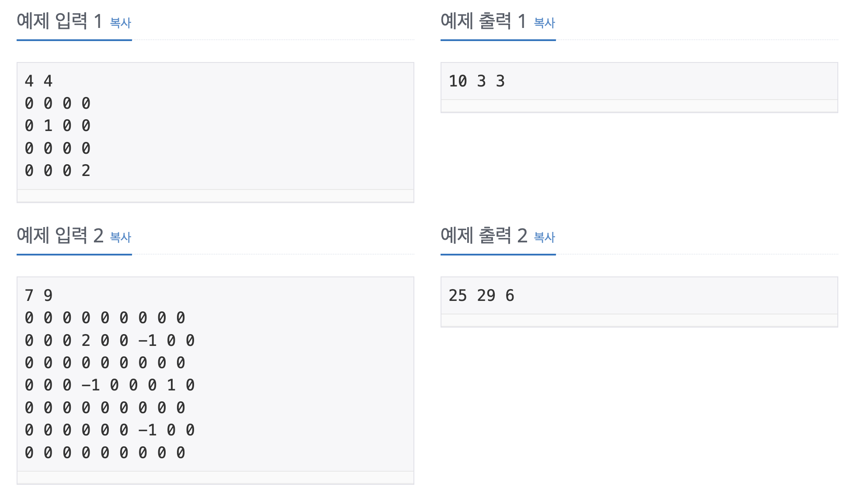
Task: Click the 예제 출력 2 heading
Action: click(484, 235)
